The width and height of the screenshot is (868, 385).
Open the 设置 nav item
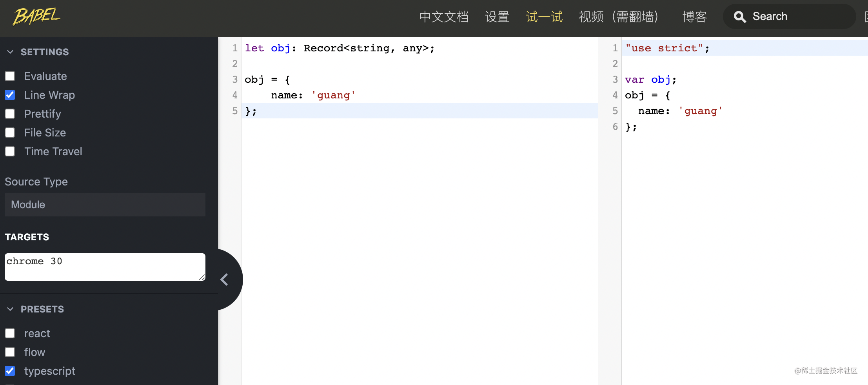click(x=497, y=17)
